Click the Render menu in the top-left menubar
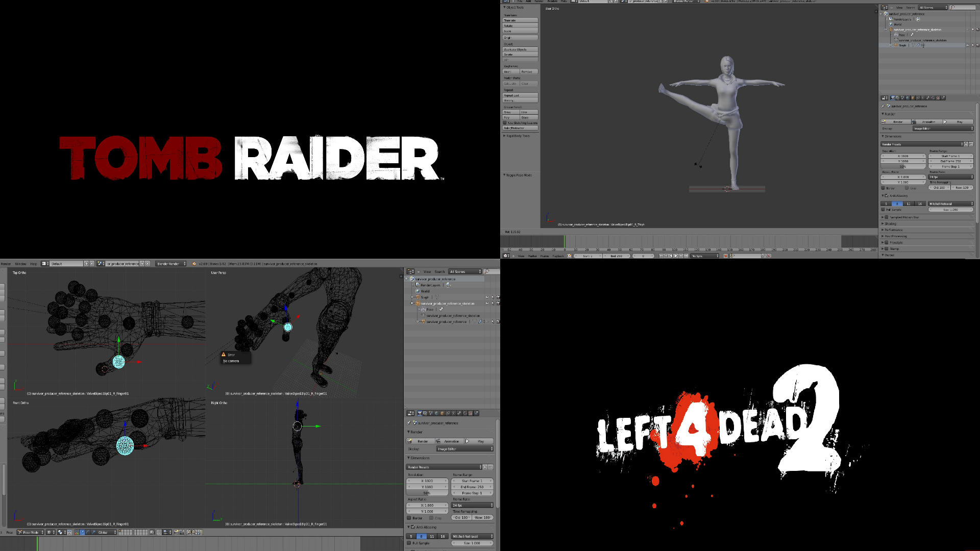This screenshot has width=980, height=551. tap(6, 263)
